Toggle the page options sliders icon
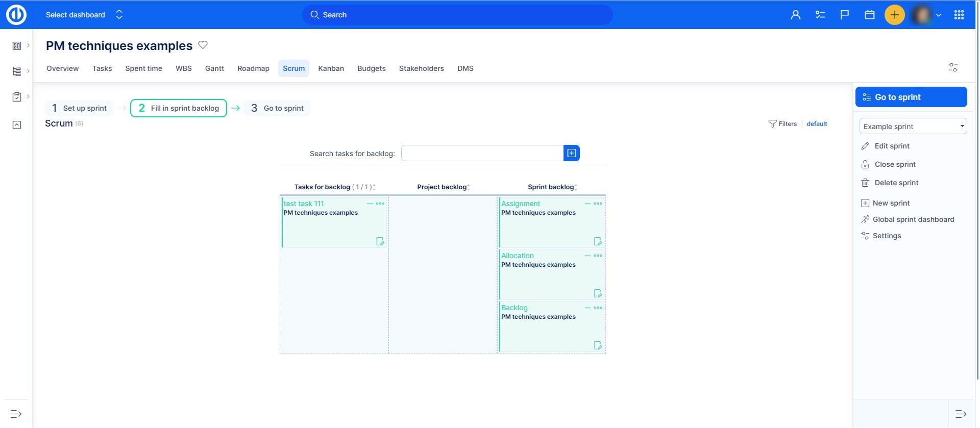980x428 pixels. click(952, 67)
